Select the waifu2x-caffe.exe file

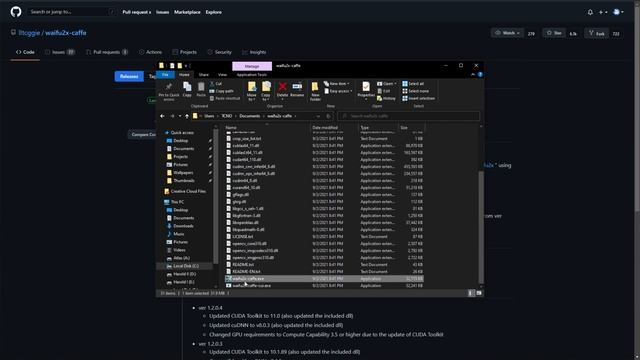coord(324,279)
